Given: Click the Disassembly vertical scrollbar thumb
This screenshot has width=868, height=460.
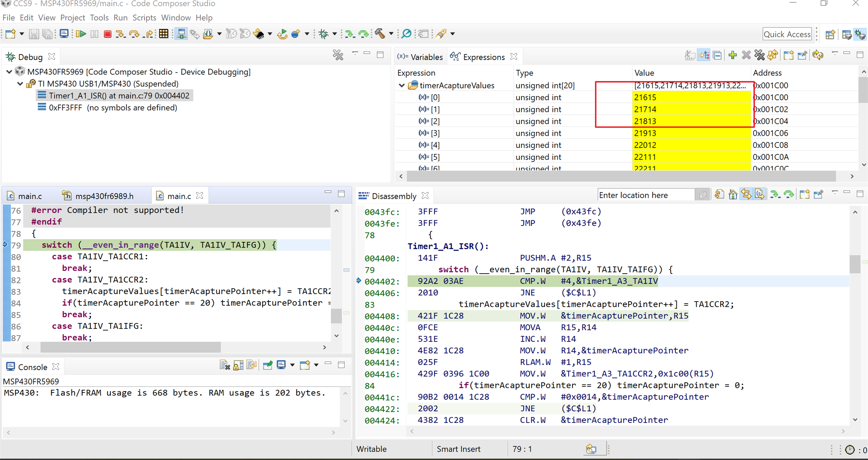Looking at the screenshot, I should (855, 264).
